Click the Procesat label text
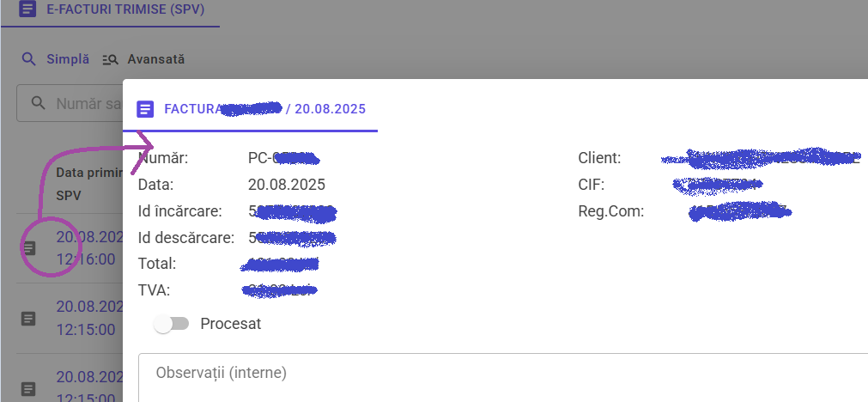The image size is (868, 402). 231,323
